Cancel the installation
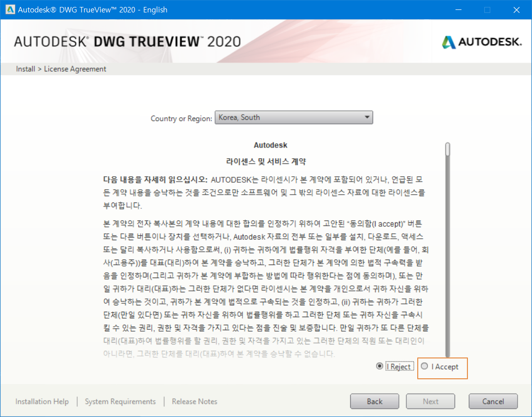Image resolution: width=532 pixels, height=417 pixels. coord(493,402)
